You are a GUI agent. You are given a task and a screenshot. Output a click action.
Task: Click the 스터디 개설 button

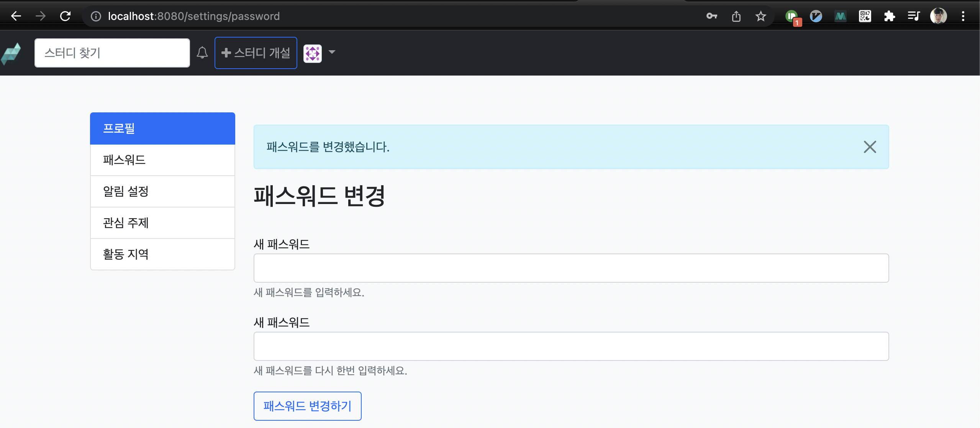point(256,53)
